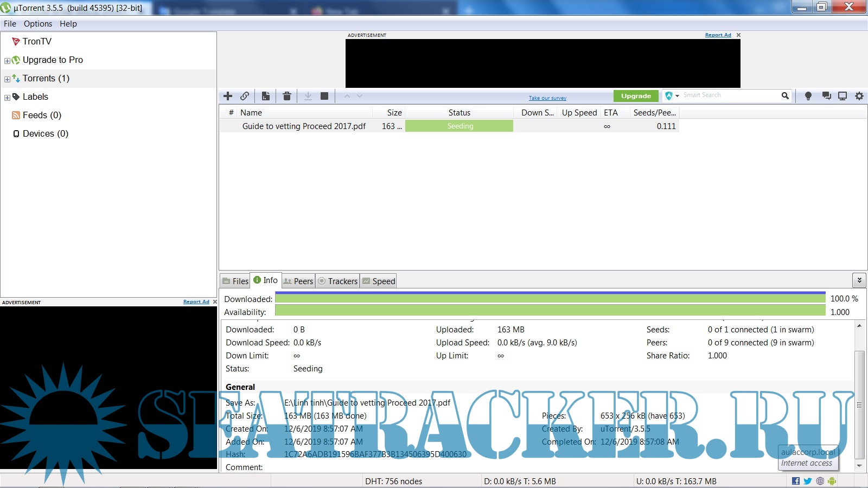Image resolution: width=868 pixels, height=488 pixels.
Task: Collapse the detail pane with chevron button
Action: (859, 280)
